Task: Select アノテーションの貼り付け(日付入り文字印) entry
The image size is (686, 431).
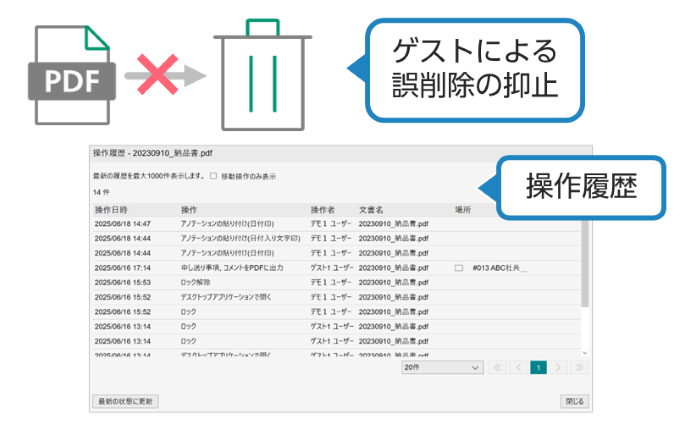Action: pos(241,238)
